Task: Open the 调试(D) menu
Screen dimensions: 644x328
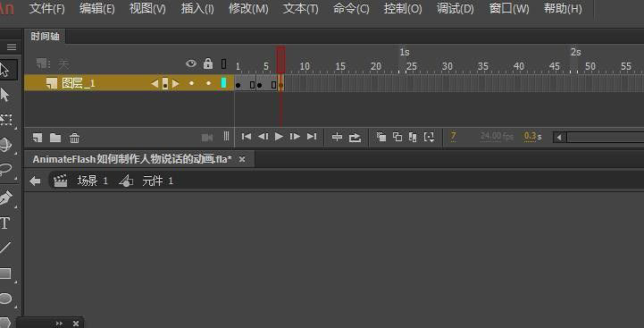Action: [x=455, y=9]
